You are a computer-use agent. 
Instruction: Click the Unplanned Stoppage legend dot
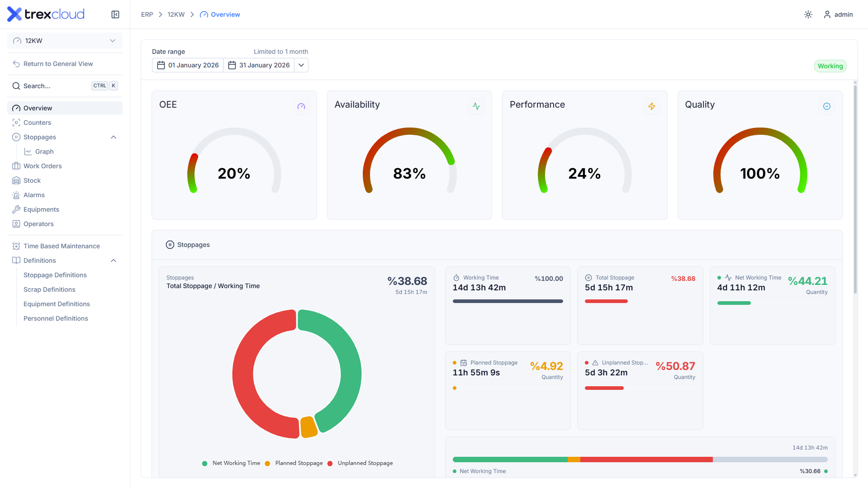[330, 464]
